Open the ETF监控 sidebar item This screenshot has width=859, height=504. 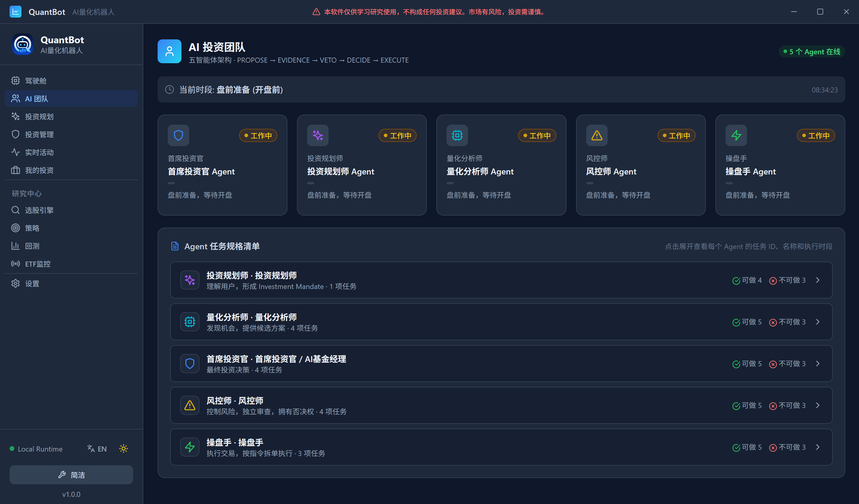coord(71,264)
